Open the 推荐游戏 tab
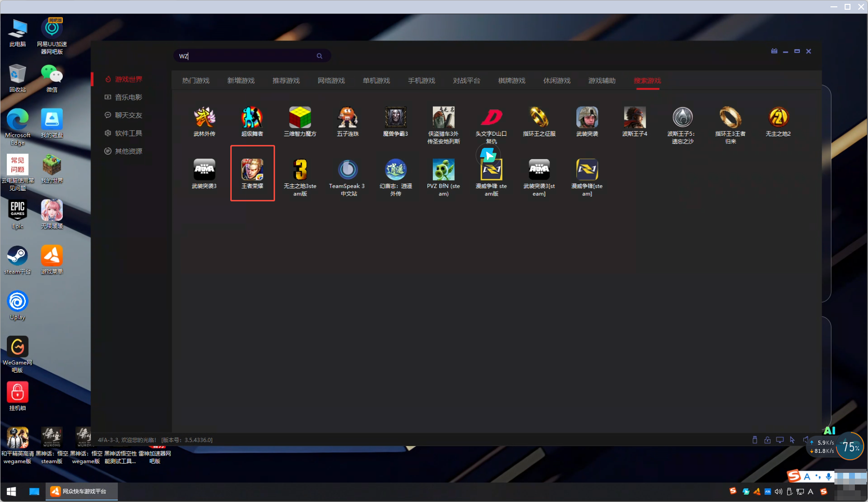This screenshot has width=868, height=502. click(286, 81)
